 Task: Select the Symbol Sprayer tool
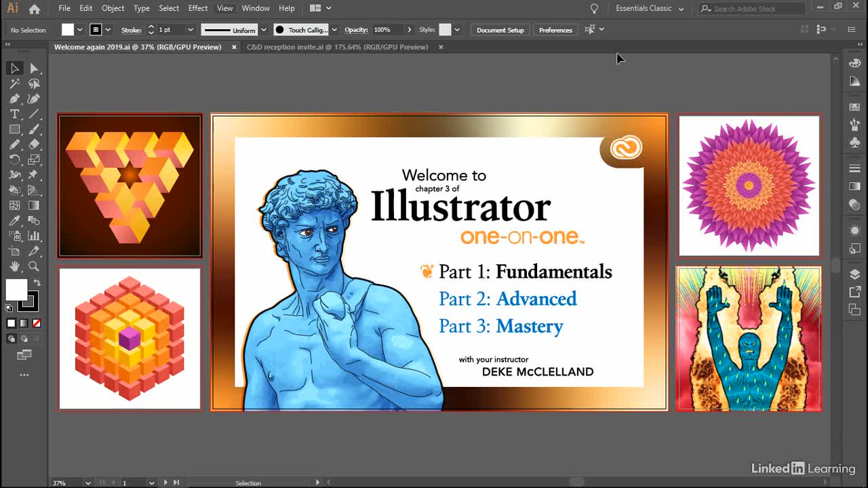tap(14, 236)
